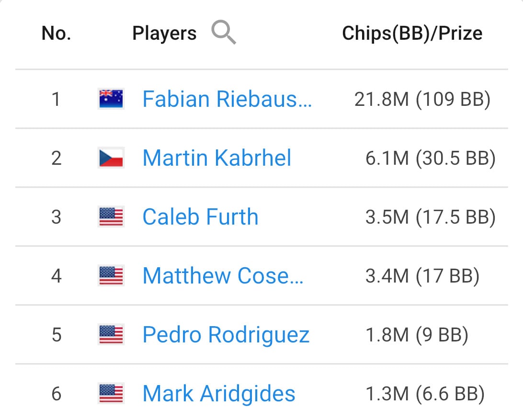View Caleb Furth's player page
The image size is (523, 420).
tap(200, 217)
